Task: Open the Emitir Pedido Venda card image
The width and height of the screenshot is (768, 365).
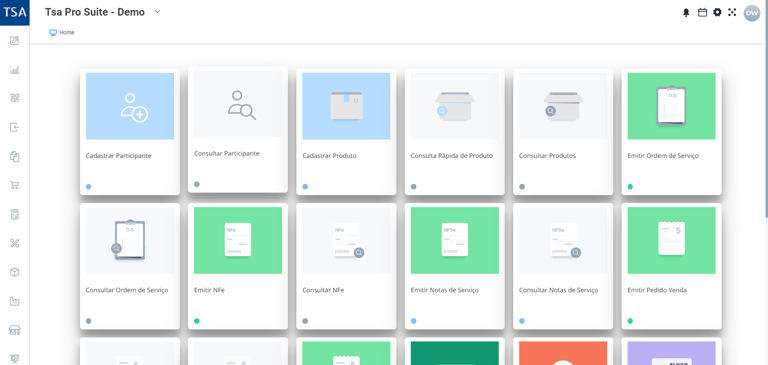Action: point(672,241)
